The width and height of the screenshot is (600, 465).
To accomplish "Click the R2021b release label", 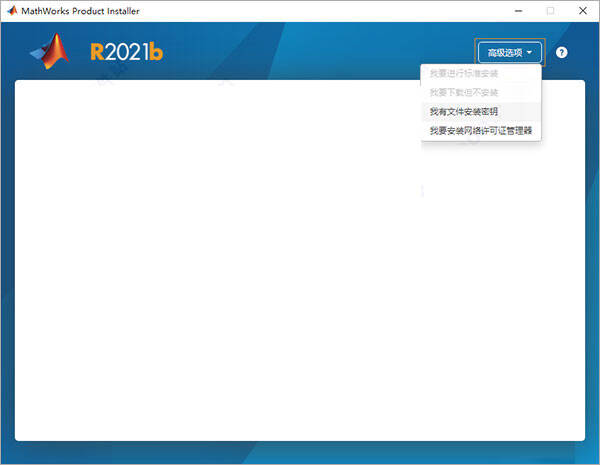I will [126, 52].
